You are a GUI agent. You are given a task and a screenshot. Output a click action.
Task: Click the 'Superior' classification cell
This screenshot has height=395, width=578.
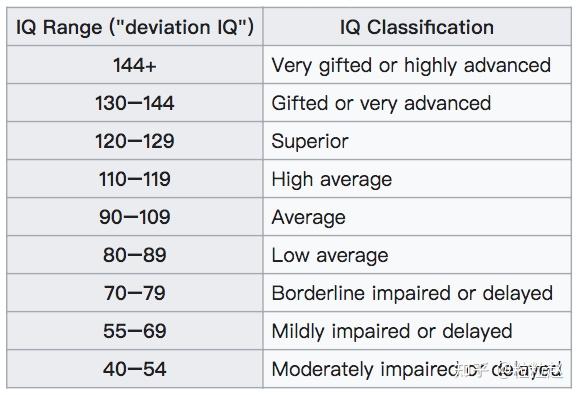[x=417, y=141]
